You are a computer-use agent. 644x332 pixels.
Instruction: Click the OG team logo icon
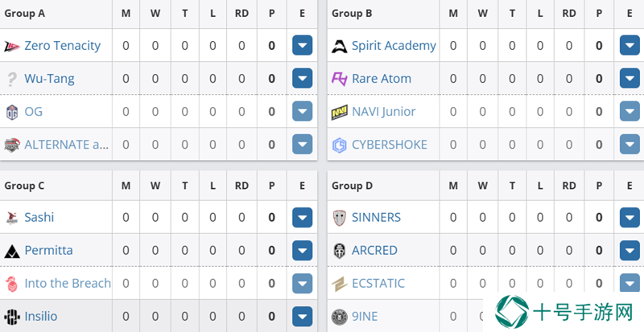point(12,112)
